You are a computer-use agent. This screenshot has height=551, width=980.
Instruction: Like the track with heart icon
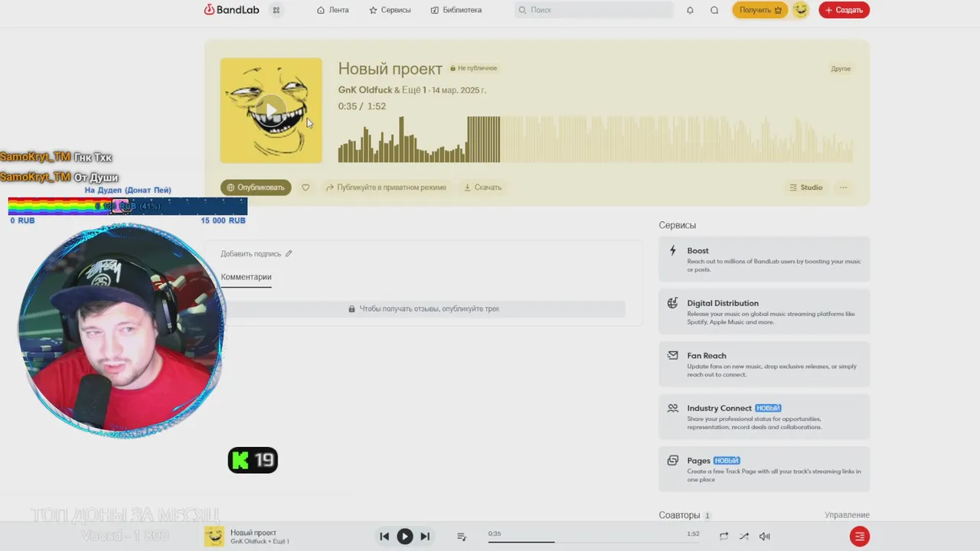tap(305, 187)
